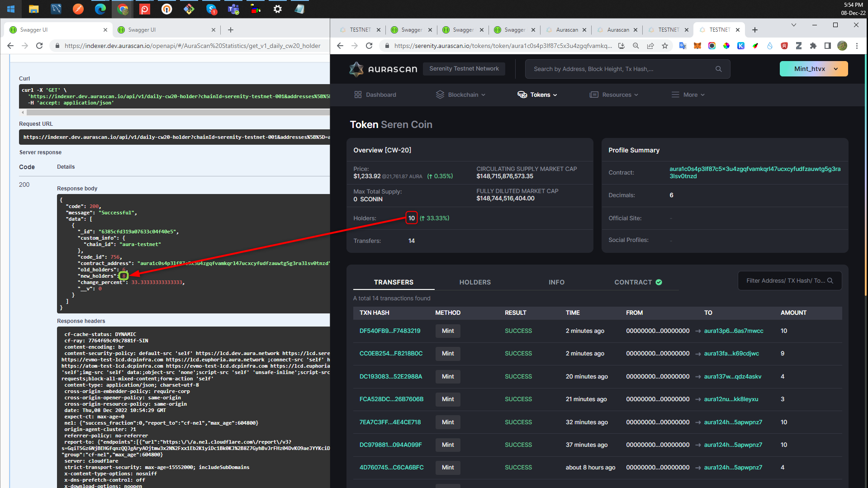Open a new tab in the Aurascan browser window
Viewport: 868px width, 488px height.
755,30
